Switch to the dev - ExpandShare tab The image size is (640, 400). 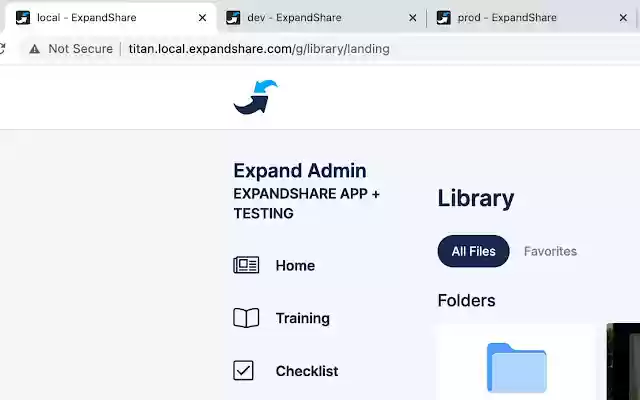pyautogui.click(x=321, y=18)
